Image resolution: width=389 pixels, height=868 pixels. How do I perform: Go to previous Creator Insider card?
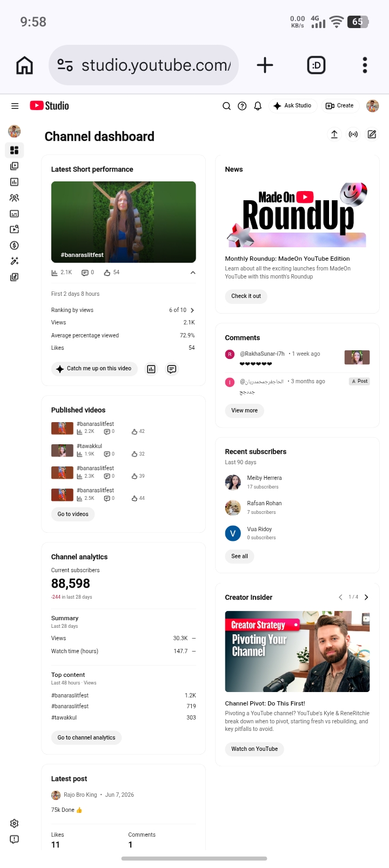pos(340,597)
